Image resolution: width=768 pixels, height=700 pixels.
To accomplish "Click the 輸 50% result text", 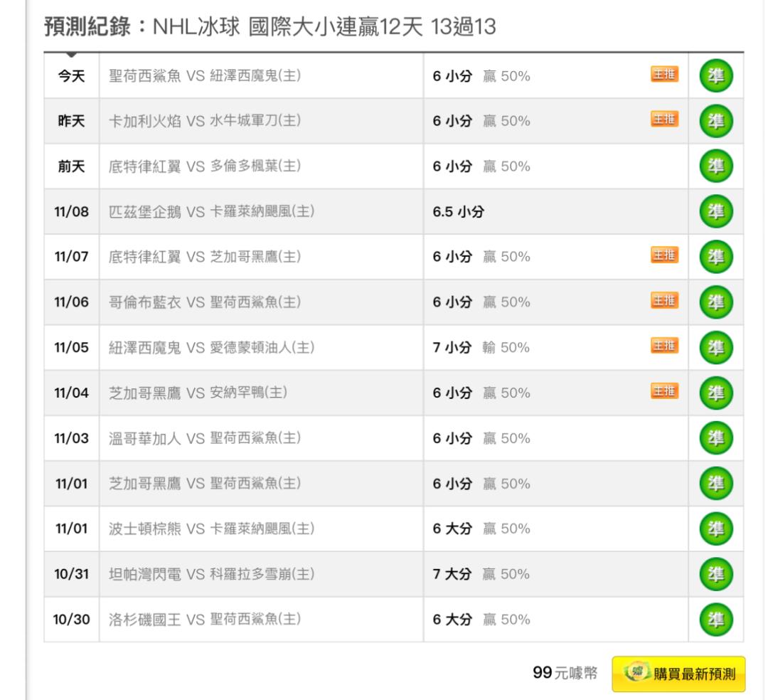I will [x=506, y=347].
